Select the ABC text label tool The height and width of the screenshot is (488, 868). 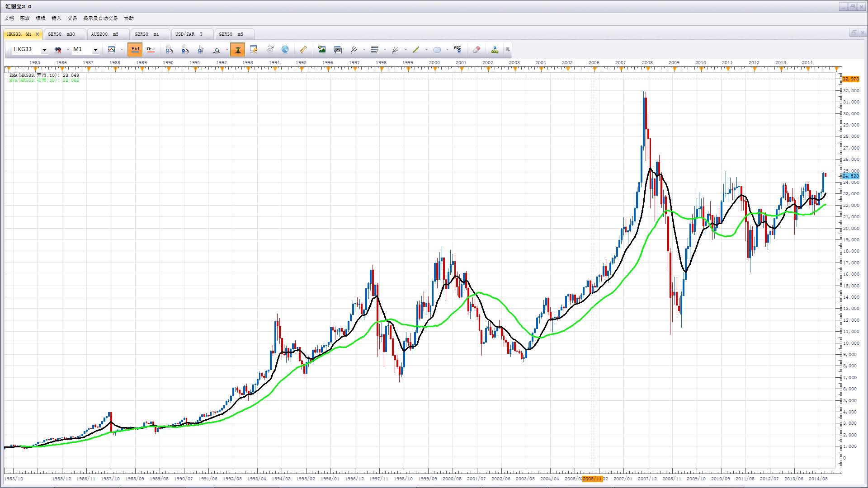pos(458,50)
